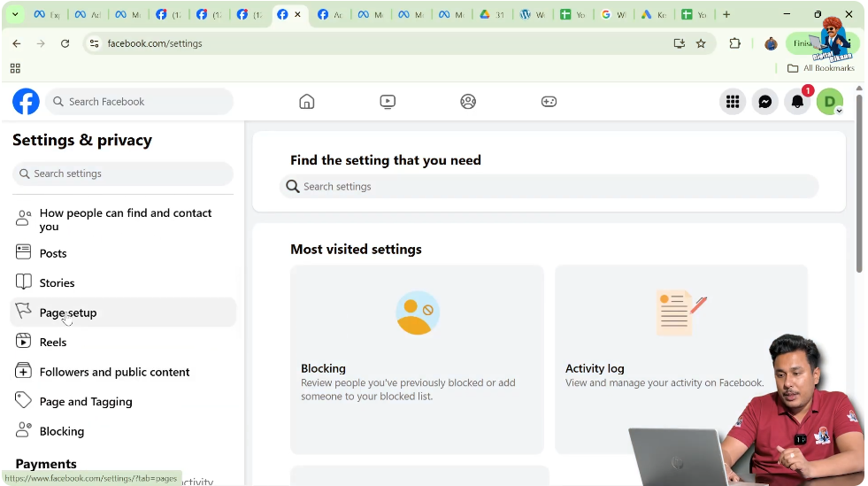Click the tag icon for Page and Tagging
Viewport: 868px width, 486px height.
pyautogui.click(x=23, y=400)
